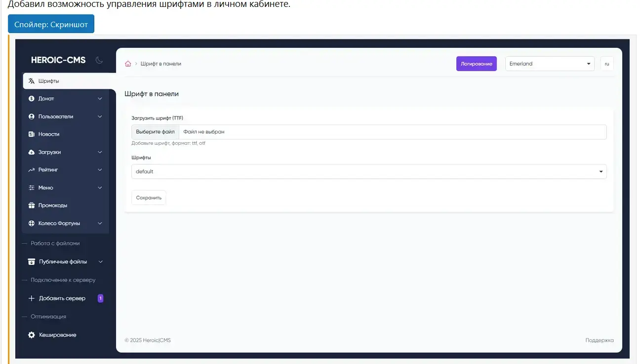Open the Шрифты sidebar menu item

click(69, 81)
